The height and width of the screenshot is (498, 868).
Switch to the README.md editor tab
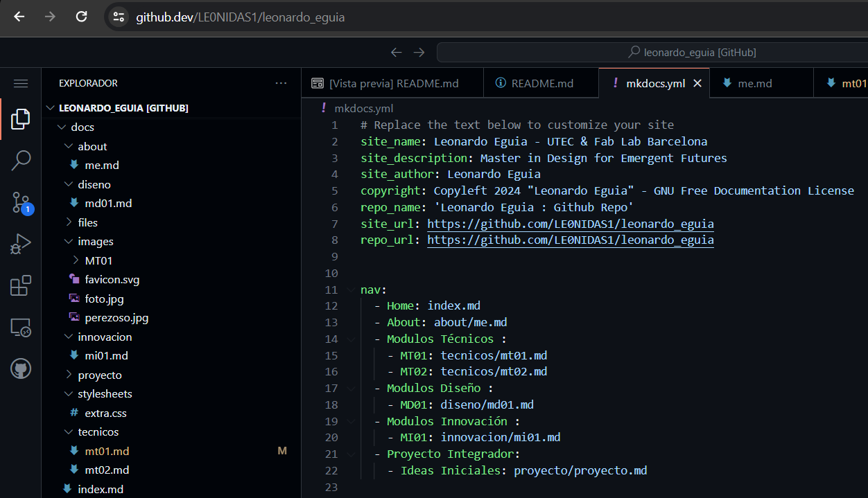click(540, 83)
